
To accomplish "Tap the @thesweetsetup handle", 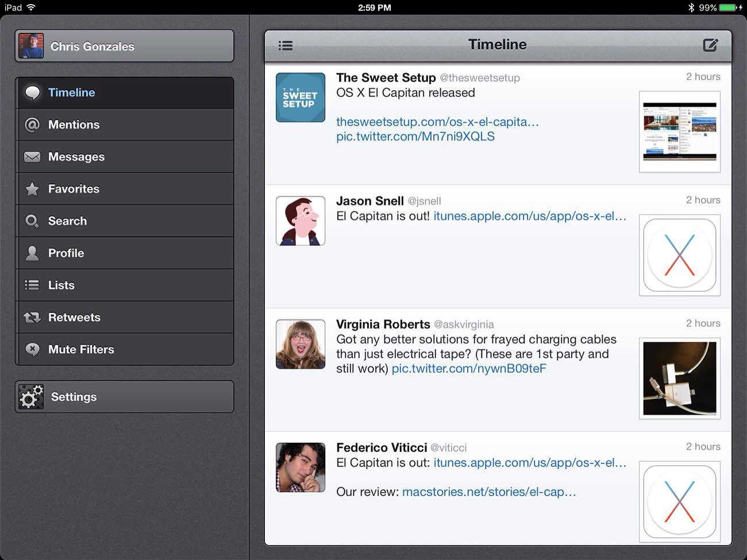I will (x=480, y=78).
